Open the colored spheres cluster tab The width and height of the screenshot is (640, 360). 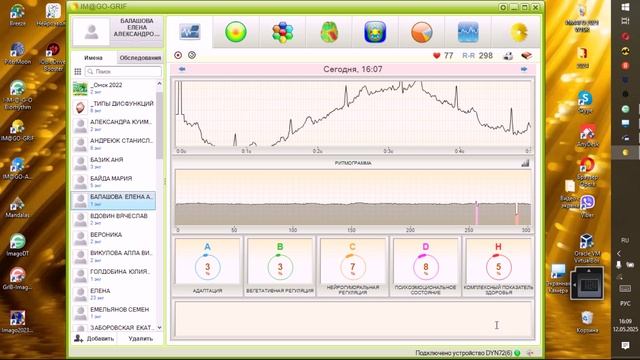[282, 33]
